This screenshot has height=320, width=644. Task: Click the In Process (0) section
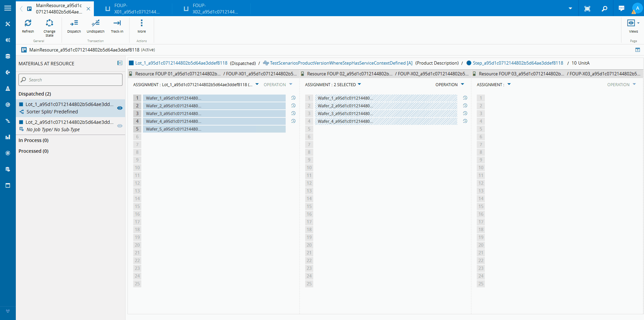point(34,140)
